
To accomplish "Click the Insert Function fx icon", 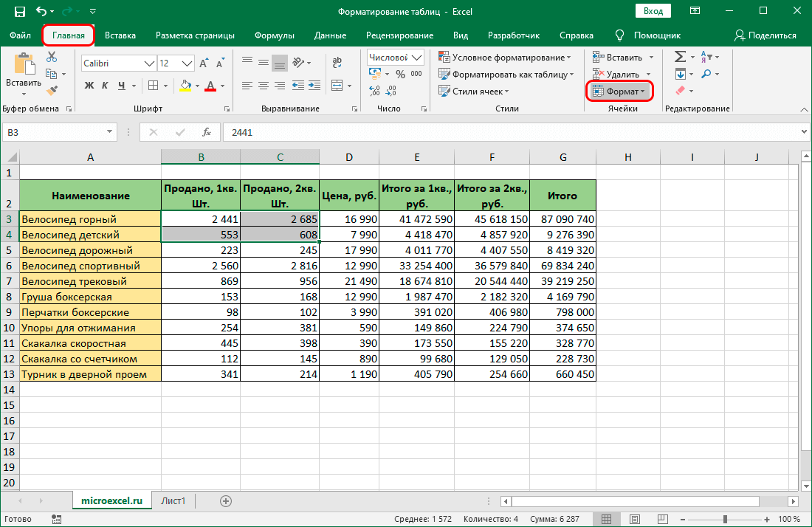I will click(x=207, y=133).
